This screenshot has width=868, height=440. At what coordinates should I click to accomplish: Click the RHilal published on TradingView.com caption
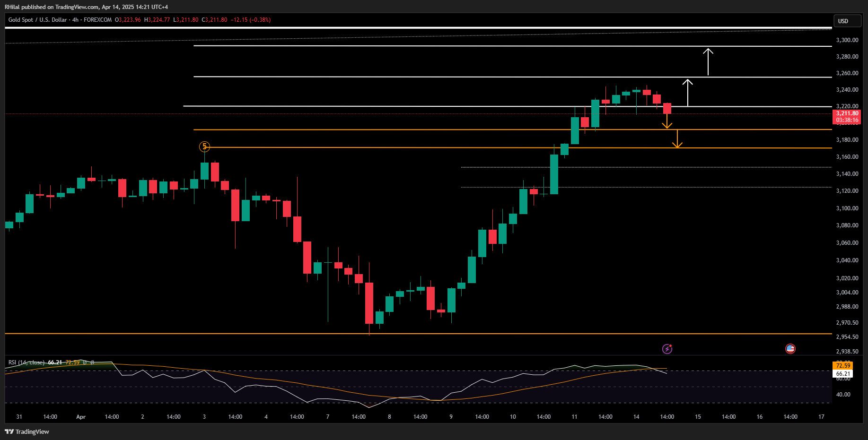point(86,7)
